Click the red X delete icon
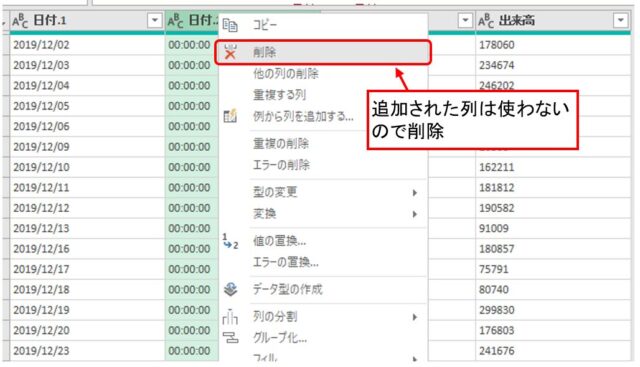 tap(230, 52)
